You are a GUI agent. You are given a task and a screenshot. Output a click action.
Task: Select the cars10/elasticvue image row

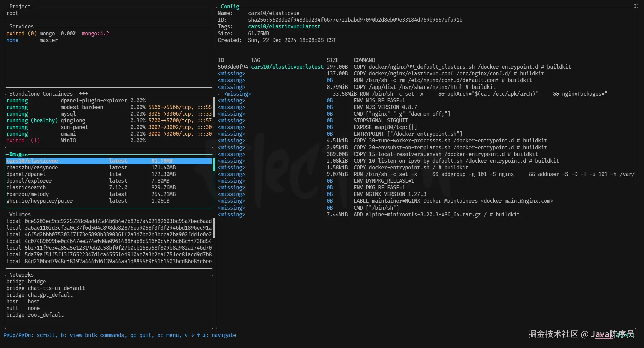[x=109, y=161]
